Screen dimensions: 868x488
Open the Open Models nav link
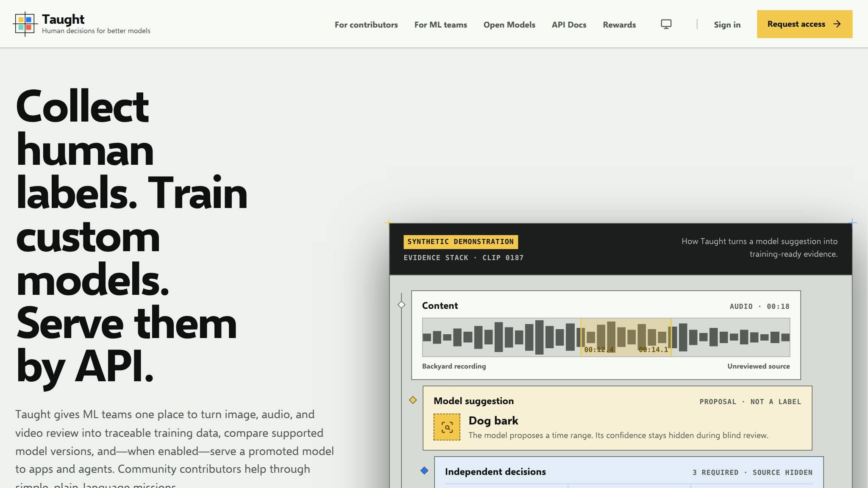pos(509,25)
